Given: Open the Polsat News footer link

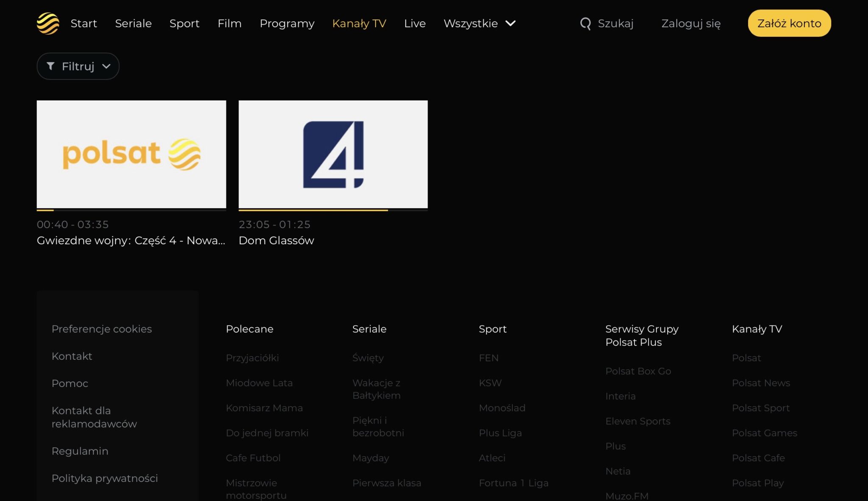Looking at the screenshot, I should point(761,383).
